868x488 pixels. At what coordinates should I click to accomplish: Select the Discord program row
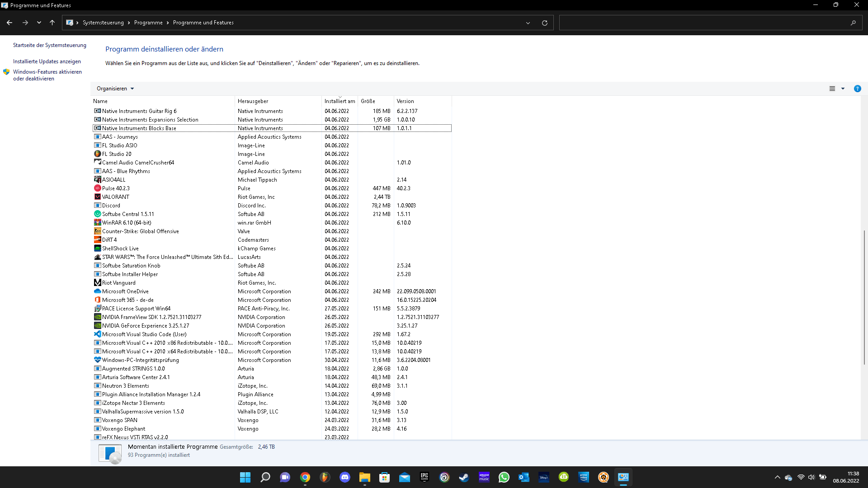click(272, 206)
